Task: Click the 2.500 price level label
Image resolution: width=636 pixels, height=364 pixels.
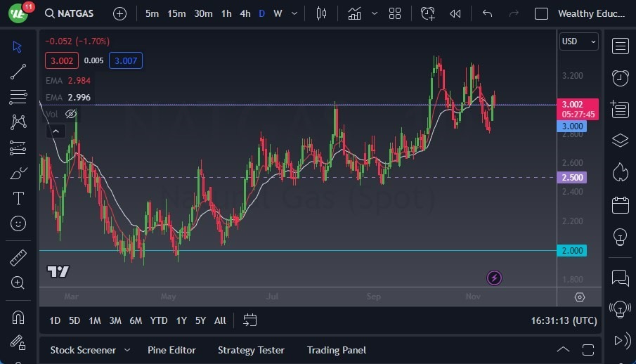Action: pyautogui.click(x=572, y=177)
